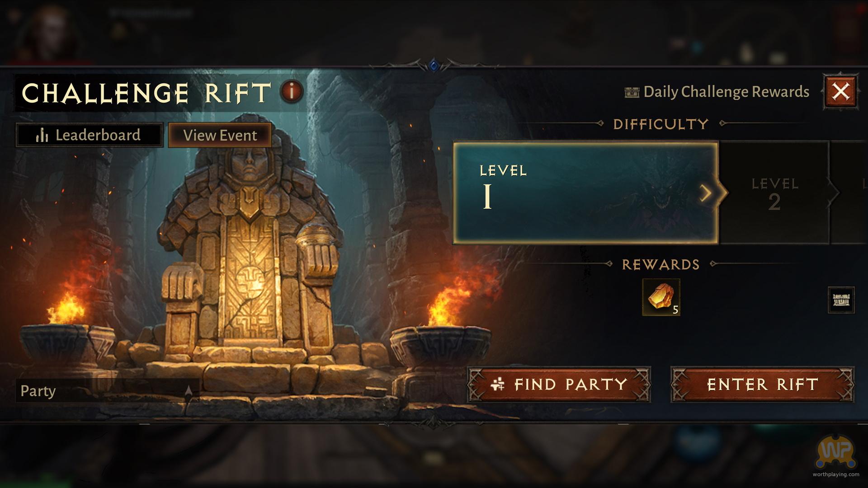Screen dimensions: 868x488
Task: Click the party icon on Find Party
Action: coord(497,385)
